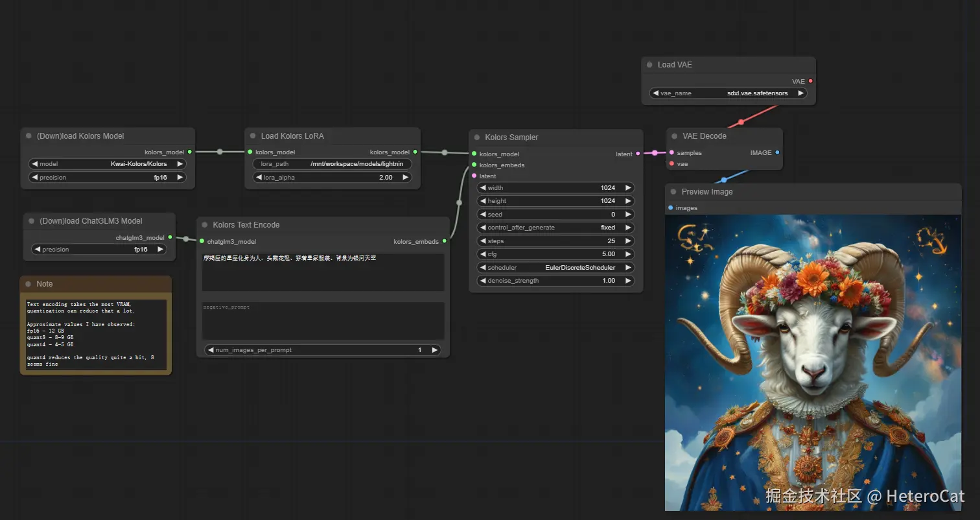Increase num_images_per_prompt with right arrow
This screenshot has width=980, height=520.
pos(435,350)
